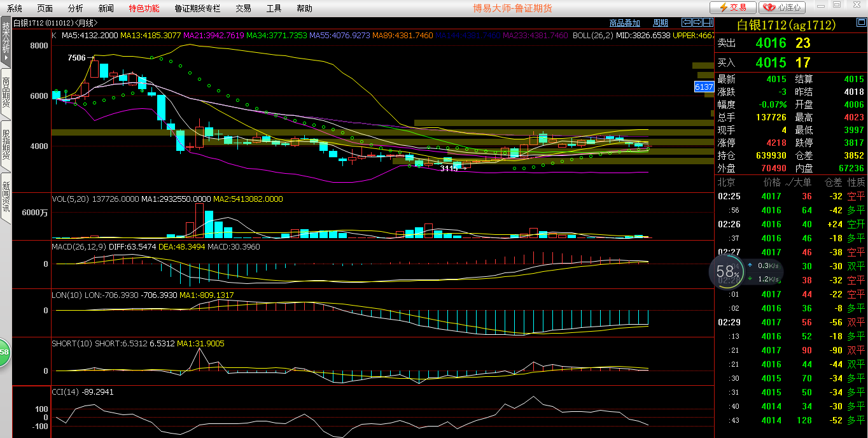The width and height of the screenshot is (868, 438).
Task: Click the green 58 floating ball
Action: (4, 352)
